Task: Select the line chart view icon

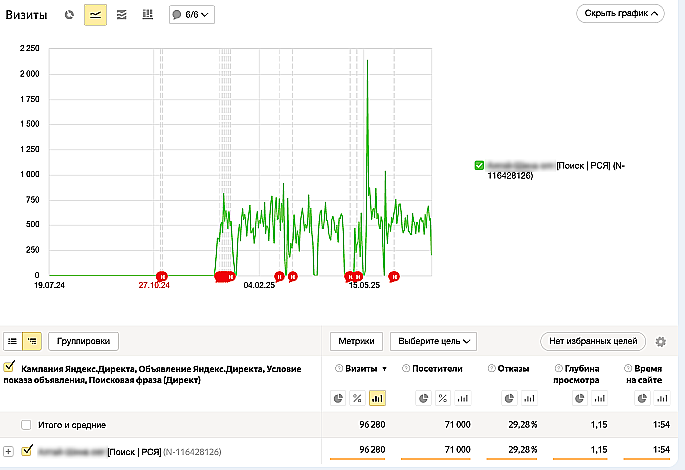Action: pyautogui.click(x=95, y=14)
